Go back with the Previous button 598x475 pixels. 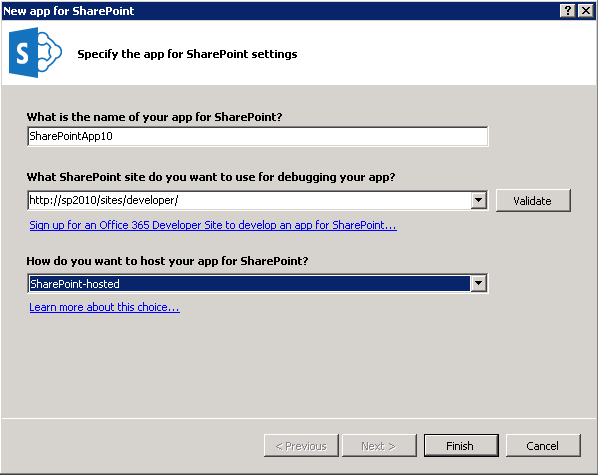pyautogui.click(x=301, y=446)
